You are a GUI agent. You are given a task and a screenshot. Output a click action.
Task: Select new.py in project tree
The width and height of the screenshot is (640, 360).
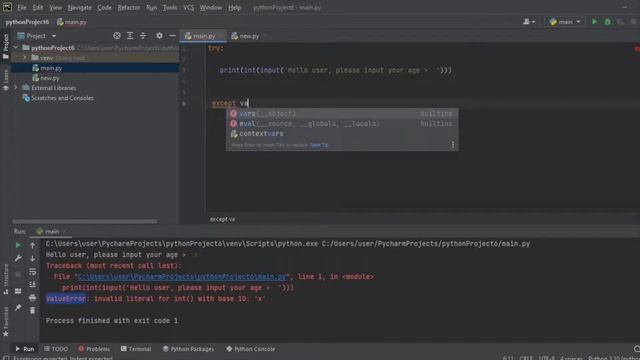50,78
